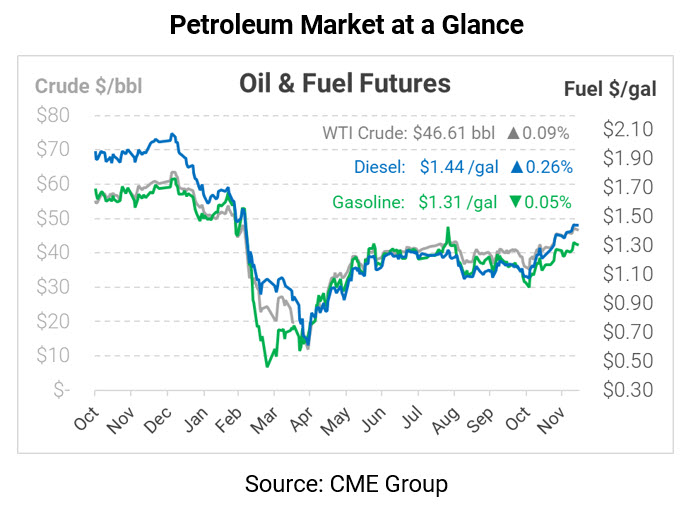Select the WTI Crude $46.61 legend entry
This screenshot has width=689, height=506.
pos(409,133)
